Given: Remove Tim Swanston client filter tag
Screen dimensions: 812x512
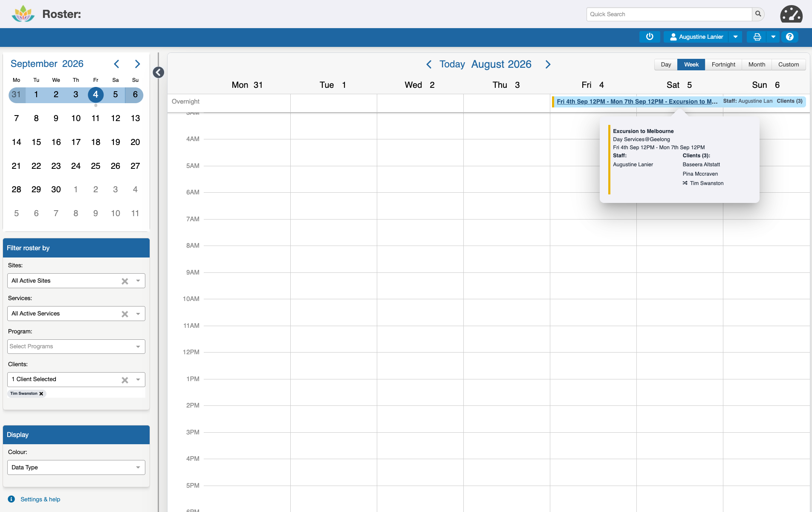Looking at the screenshot, I should 41,393.
